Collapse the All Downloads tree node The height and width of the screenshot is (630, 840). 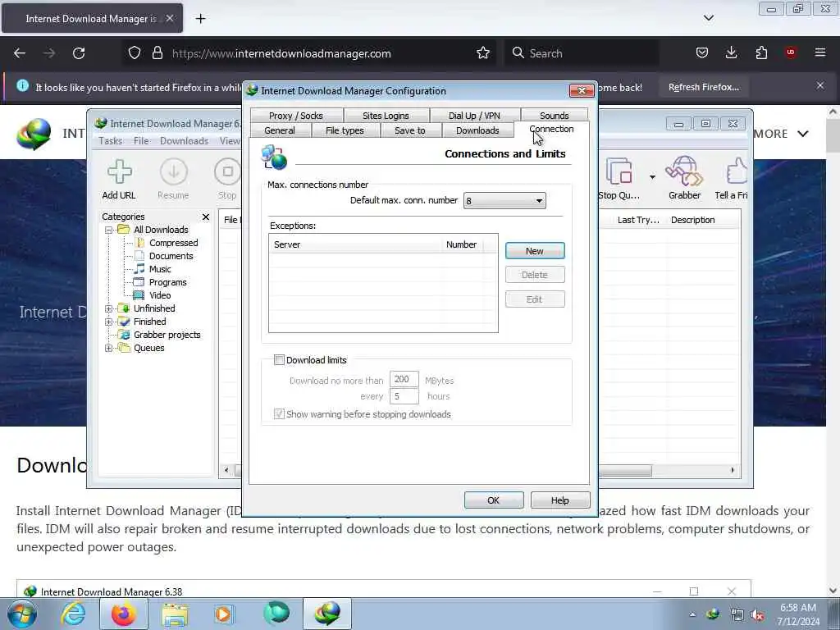pyautogui.click(x=109, y=230)
